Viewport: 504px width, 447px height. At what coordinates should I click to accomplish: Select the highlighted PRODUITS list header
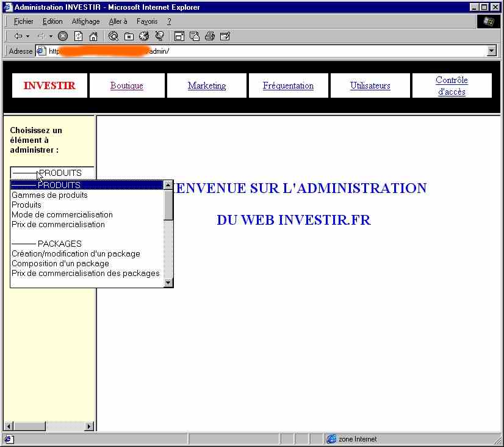click(x=87, y=185)
